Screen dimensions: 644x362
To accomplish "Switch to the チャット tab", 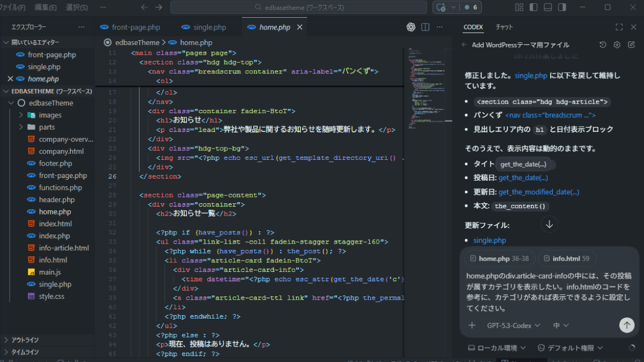I will [504, 27].
